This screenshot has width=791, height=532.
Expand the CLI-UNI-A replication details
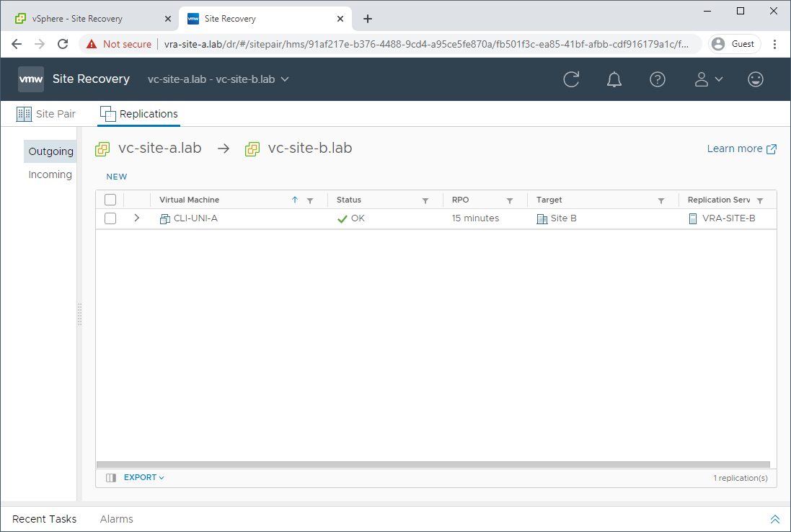137,218
